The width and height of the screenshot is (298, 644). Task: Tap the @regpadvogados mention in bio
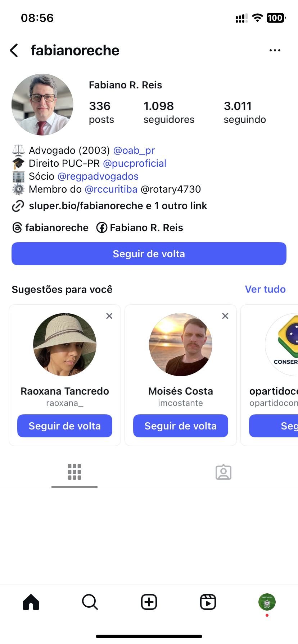tap(98, 176)
